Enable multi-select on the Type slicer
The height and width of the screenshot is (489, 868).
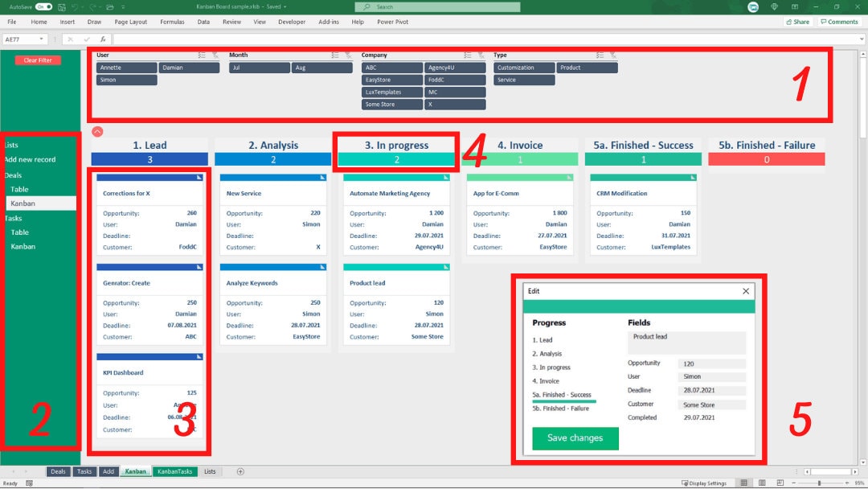[598, 55]
